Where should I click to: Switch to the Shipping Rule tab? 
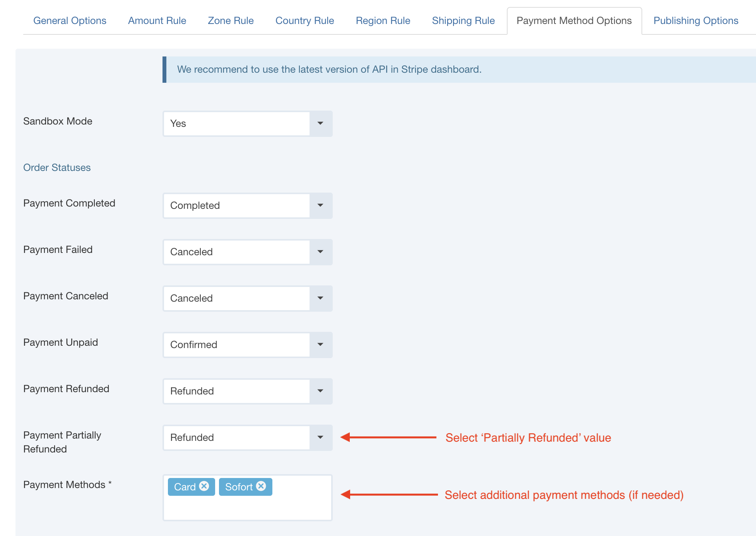click(463, 20)
